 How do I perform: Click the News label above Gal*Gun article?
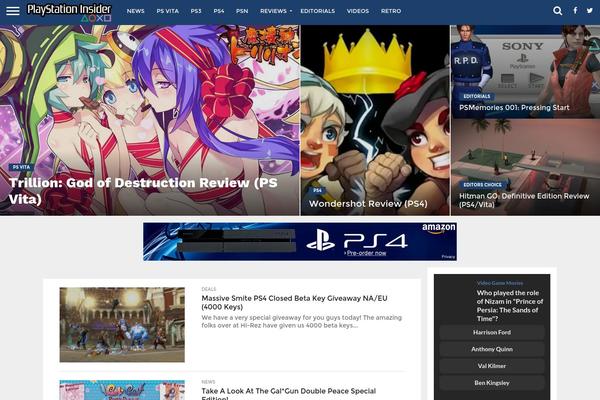pyautogui.click(x=208, y=382)
